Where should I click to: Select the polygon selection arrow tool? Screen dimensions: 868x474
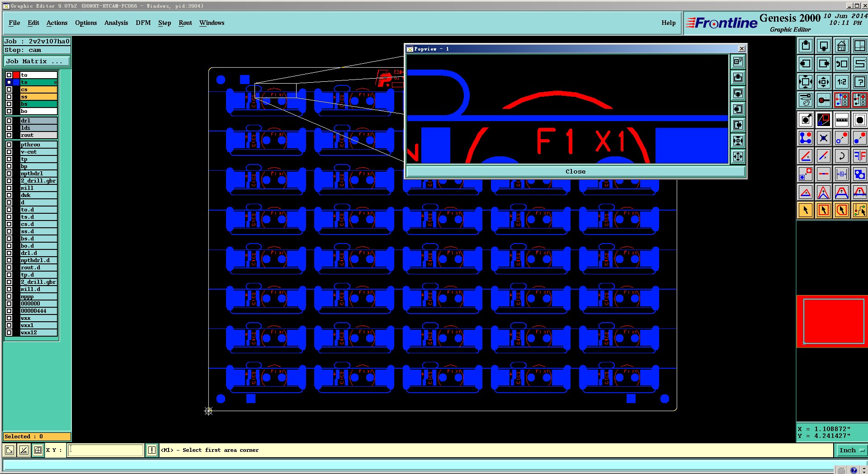[842, 210]
